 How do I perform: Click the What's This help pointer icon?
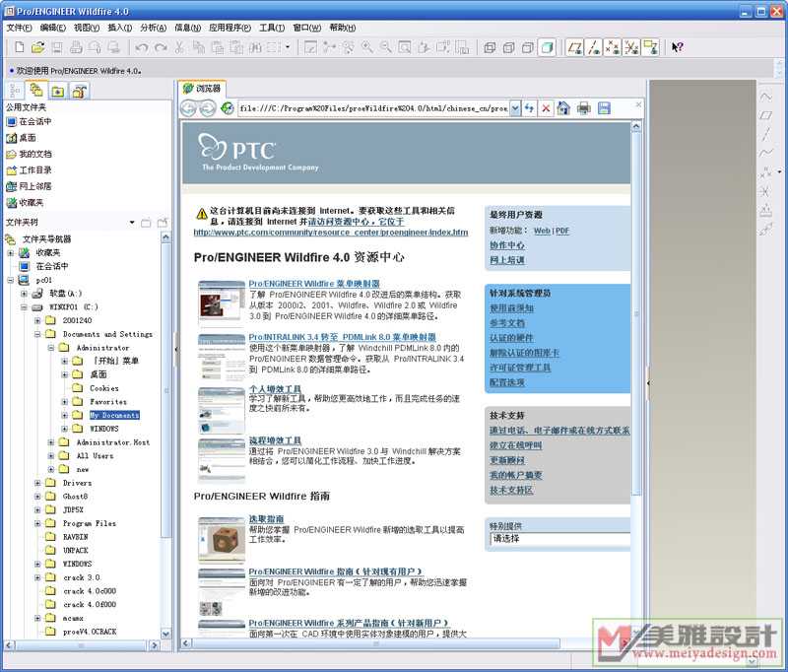(678, 47)
